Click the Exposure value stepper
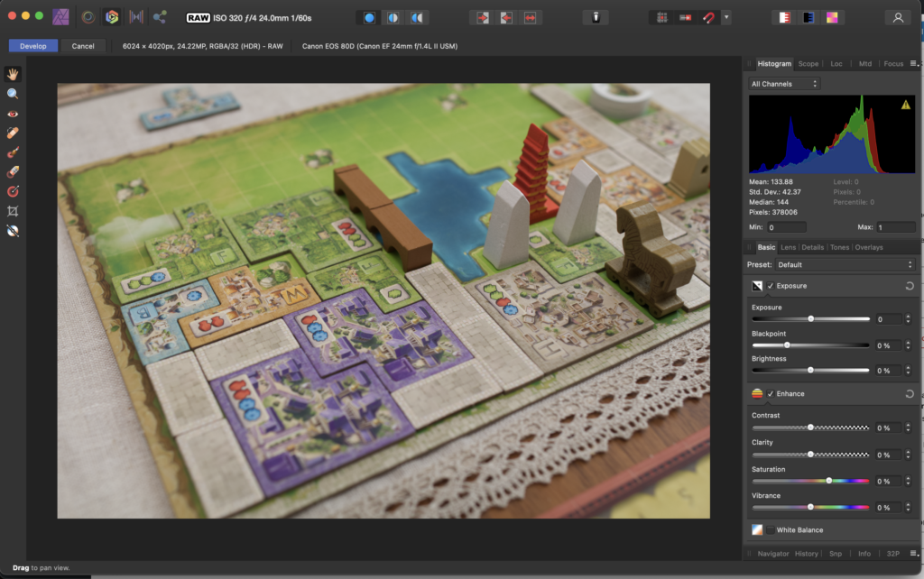 coord(908,319)
